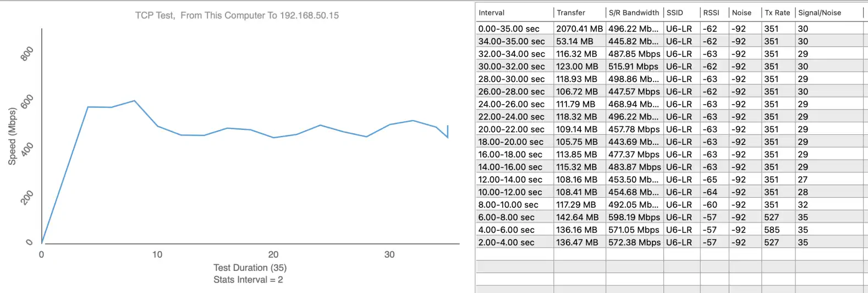Sort table by Interval column header
This screenshot has height=293, width=868.
click(x=492, y=13)
